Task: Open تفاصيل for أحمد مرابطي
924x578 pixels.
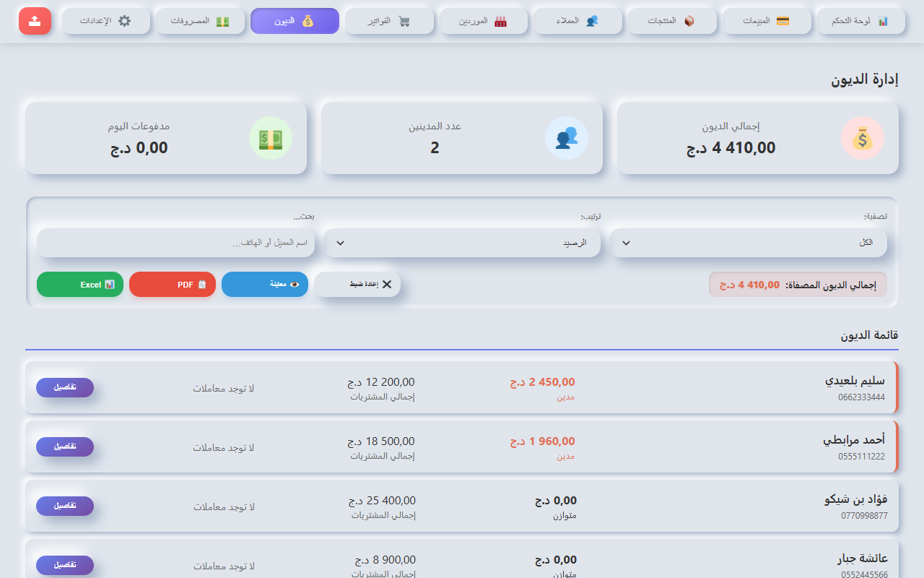Action: tap(65, 447)
